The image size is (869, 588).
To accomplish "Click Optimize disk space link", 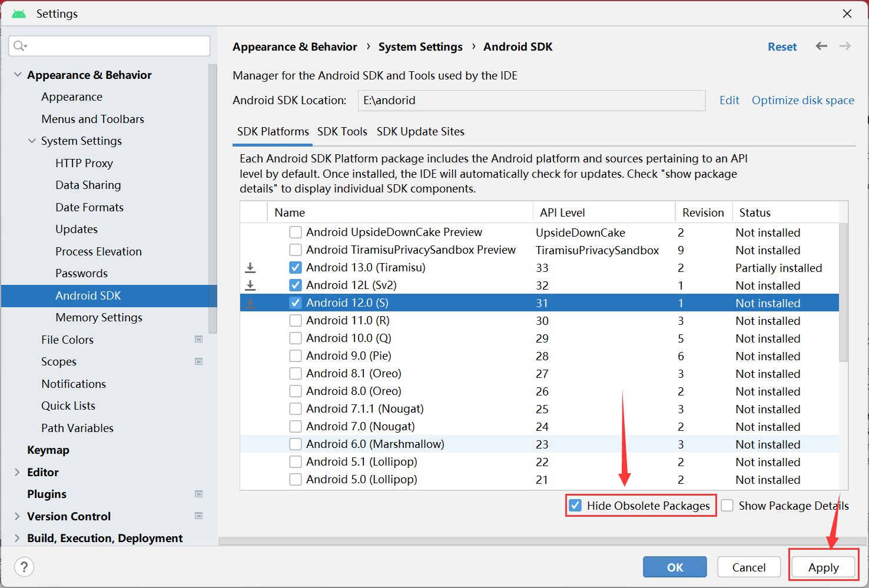I will [802, 100].
